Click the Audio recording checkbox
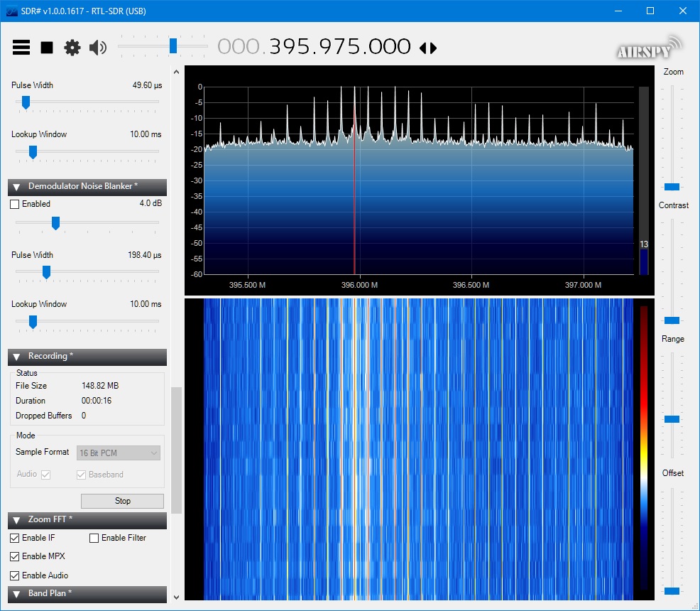Viewport: 700px width, 611px height. point(45,475)
